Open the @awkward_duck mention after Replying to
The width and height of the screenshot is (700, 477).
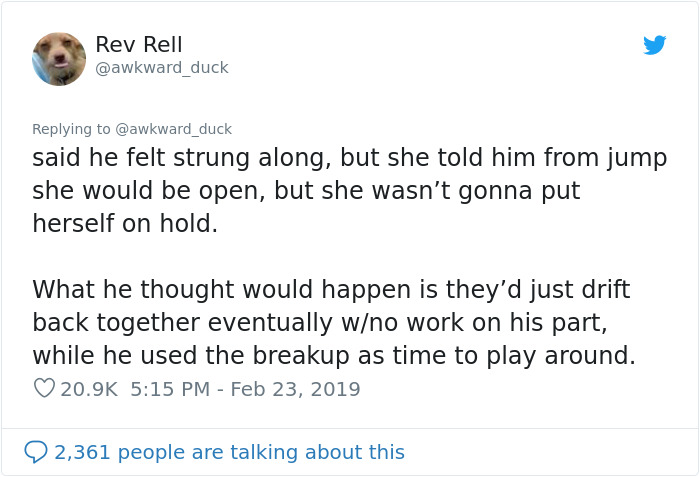point(174,129)
